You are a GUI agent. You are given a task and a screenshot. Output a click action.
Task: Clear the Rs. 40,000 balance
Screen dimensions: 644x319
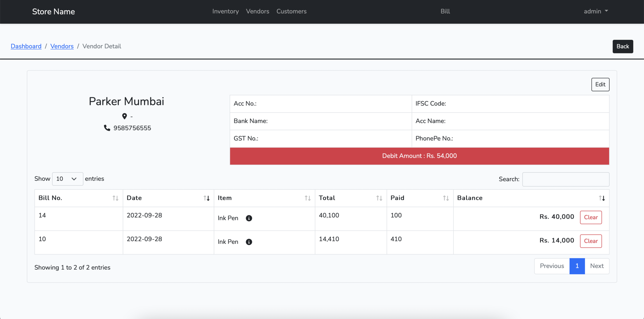click(591, 217)
